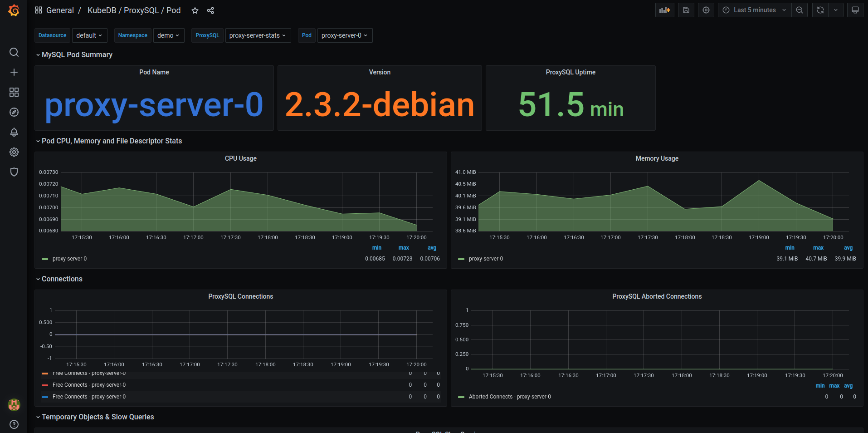Open the Last 5 minutes time picker

755,10
